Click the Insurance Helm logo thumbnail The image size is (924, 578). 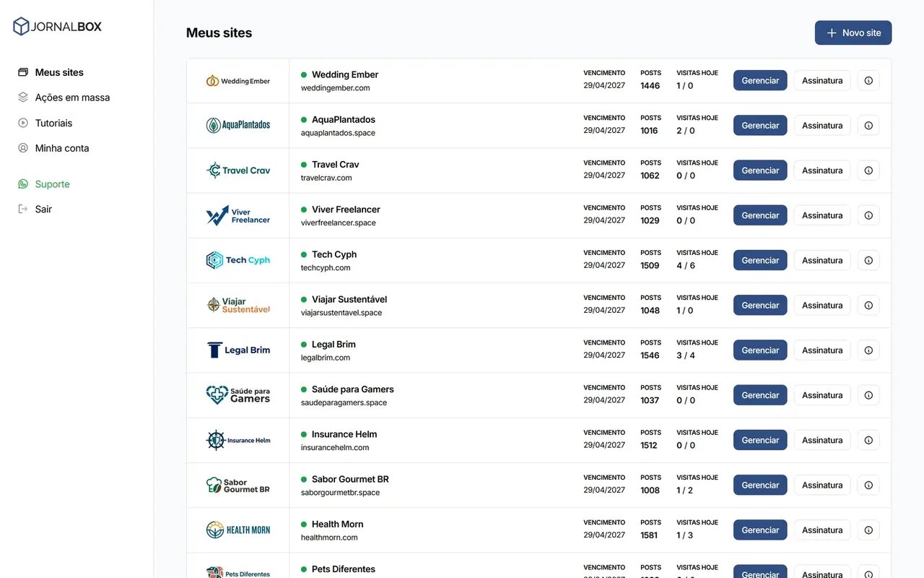click(x=238, y=440)
